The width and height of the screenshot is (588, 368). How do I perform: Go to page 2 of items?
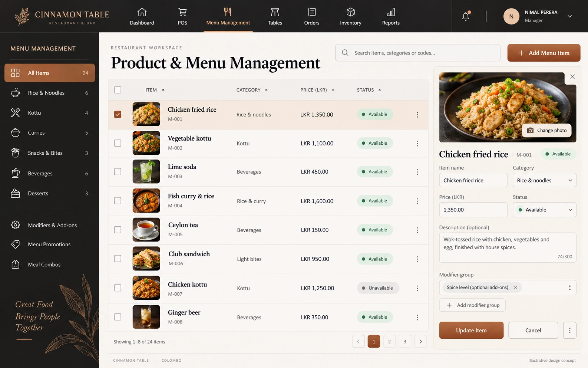[389, 341]
